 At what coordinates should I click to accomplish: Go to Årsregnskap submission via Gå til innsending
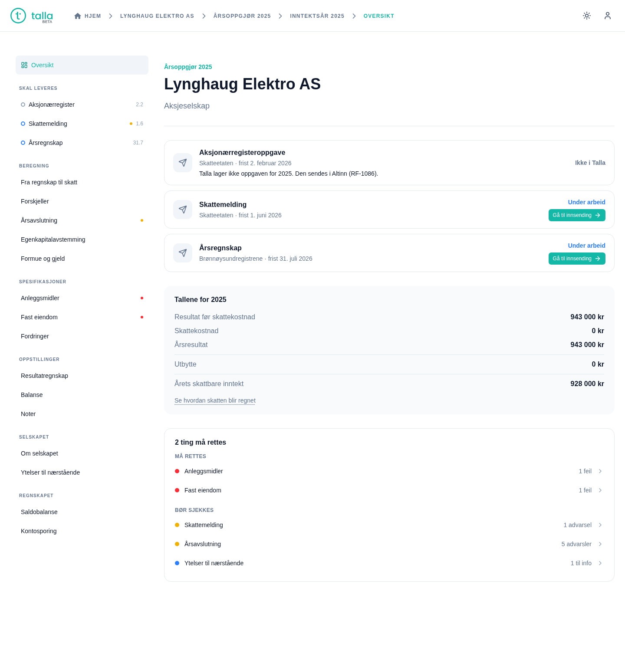577,259
